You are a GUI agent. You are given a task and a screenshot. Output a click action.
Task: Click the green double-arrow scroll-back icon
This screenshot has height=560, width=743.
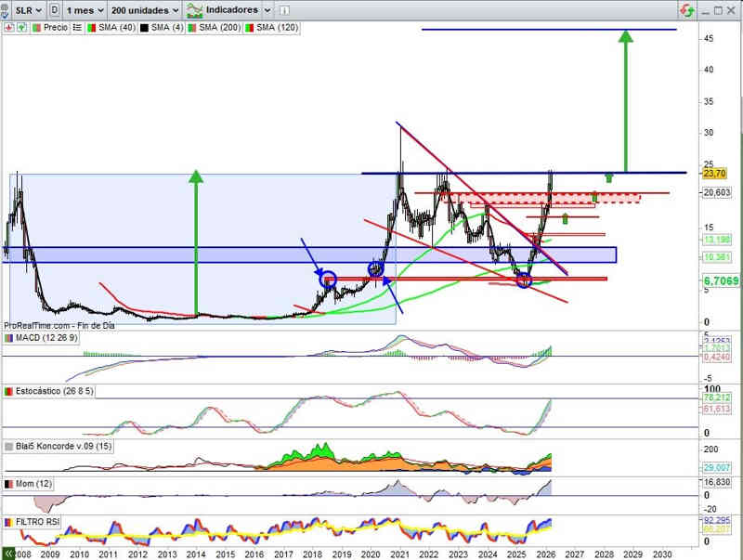8,553
